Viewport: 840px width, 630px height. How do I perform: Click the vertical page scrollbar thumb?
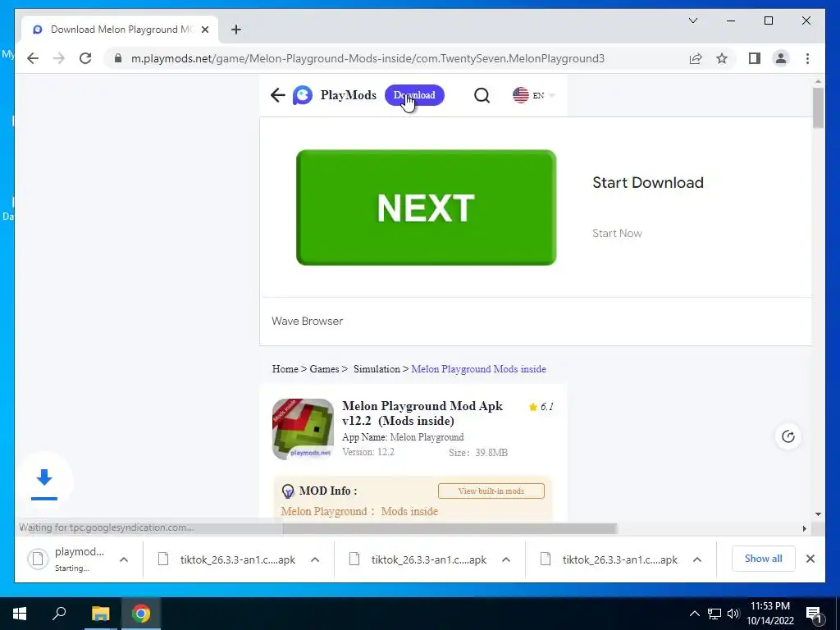(x=818, y=107)
